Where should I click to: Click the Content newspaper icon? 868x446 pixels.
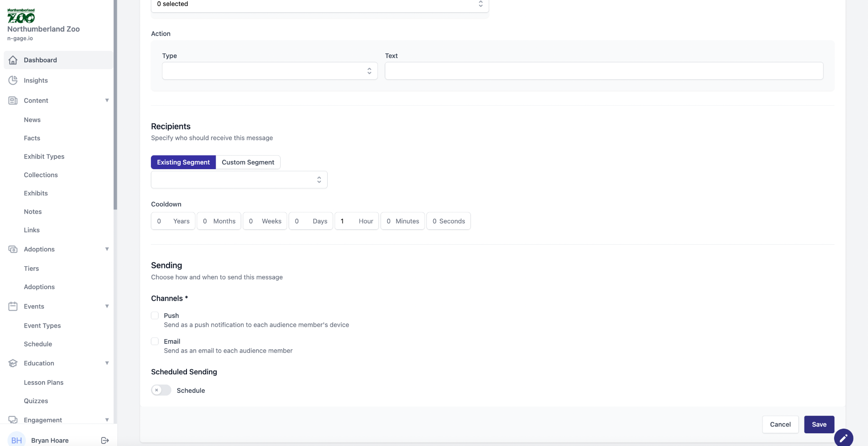pyautogui.click(x=13, y=100)
